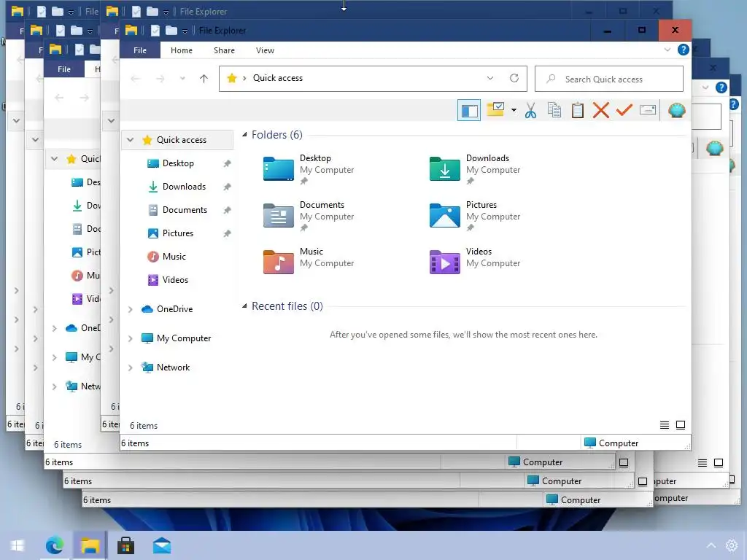The width and height of the screenshot is (747, 560).
Task: Select Downloads in the navigation pane
Action: click(x=184, y=187)
